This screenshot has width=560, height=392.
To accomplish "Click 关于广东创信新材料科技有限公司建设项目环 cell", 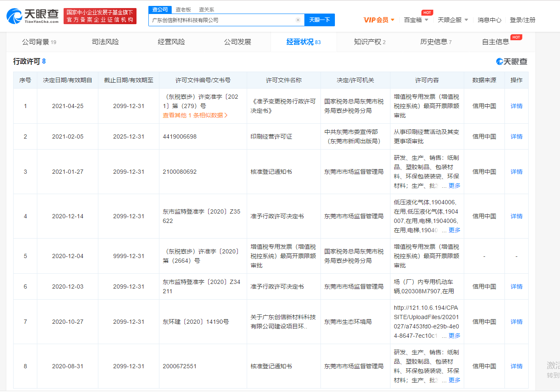I will (x=283, y=322).
